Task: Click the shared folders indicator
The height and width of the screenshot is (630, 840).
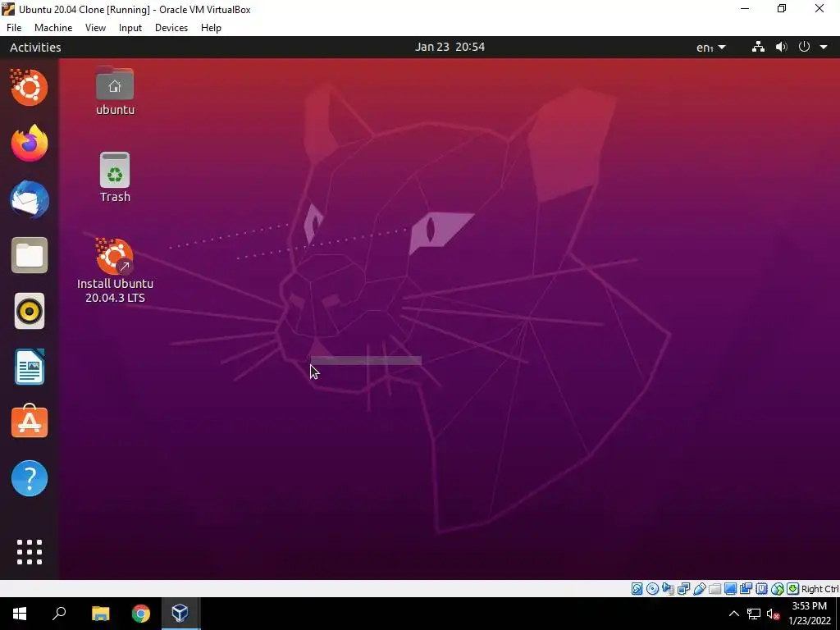Action: pos(714,589)
